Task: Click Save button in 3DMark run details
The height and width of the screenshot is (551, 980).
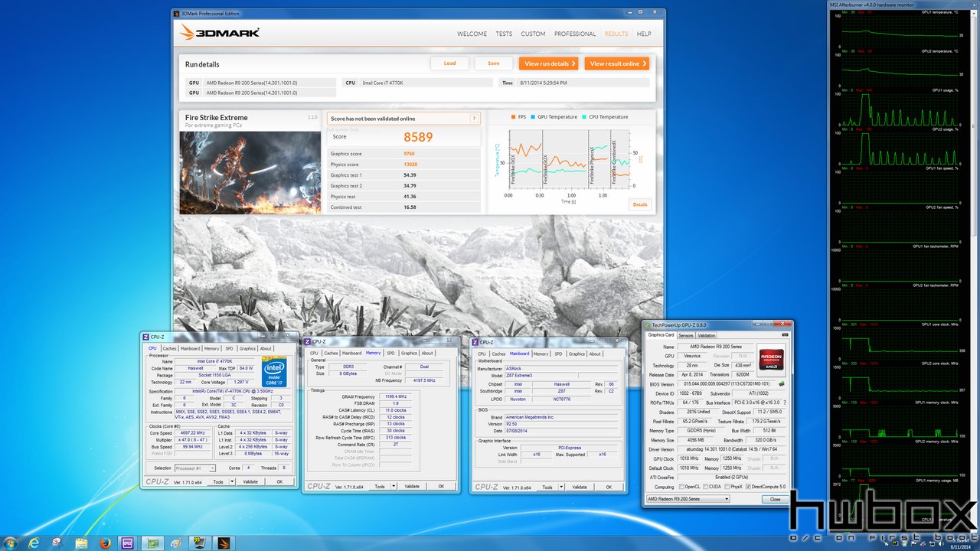Action: (x=494, y=64)
